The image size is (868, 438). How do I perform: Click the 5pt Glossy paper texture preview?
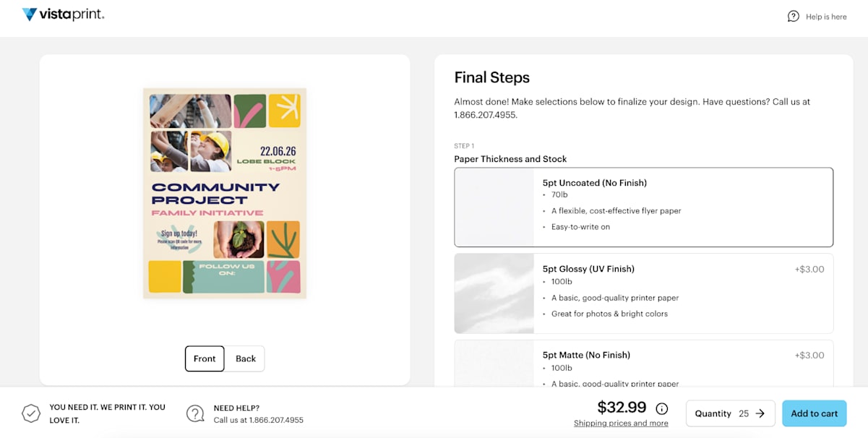coord(494,293)
